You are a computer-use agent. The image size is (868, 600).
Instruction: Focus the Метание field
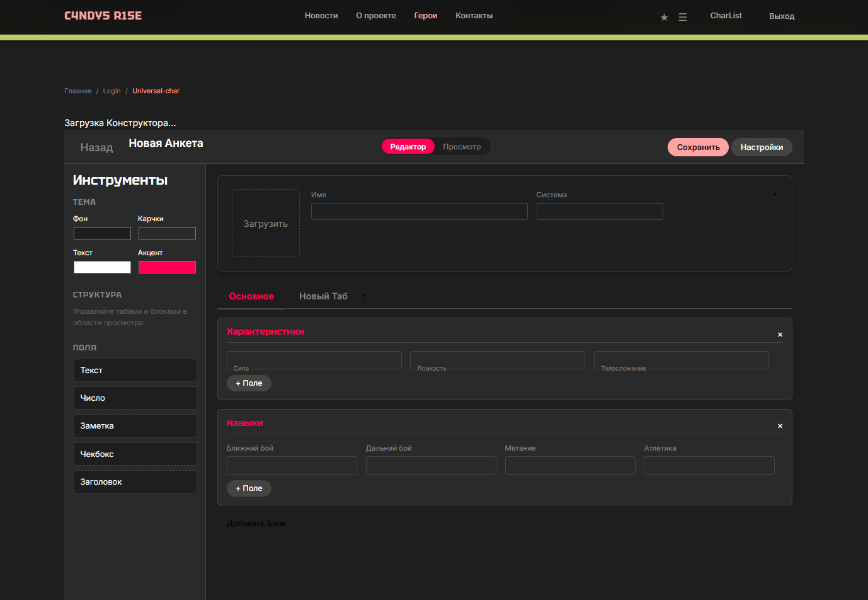pyautogui.click(x=570, y=465)
